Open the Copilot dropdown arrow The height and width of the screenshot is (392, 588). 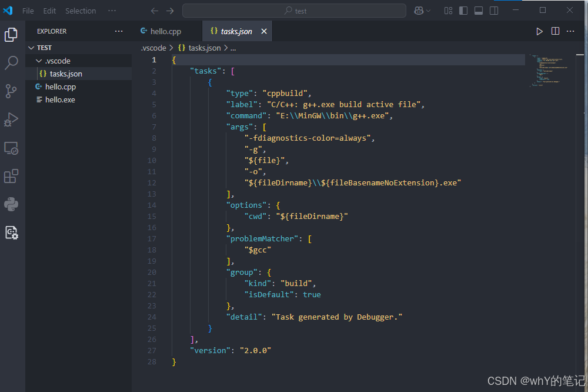tap(428, 11)
